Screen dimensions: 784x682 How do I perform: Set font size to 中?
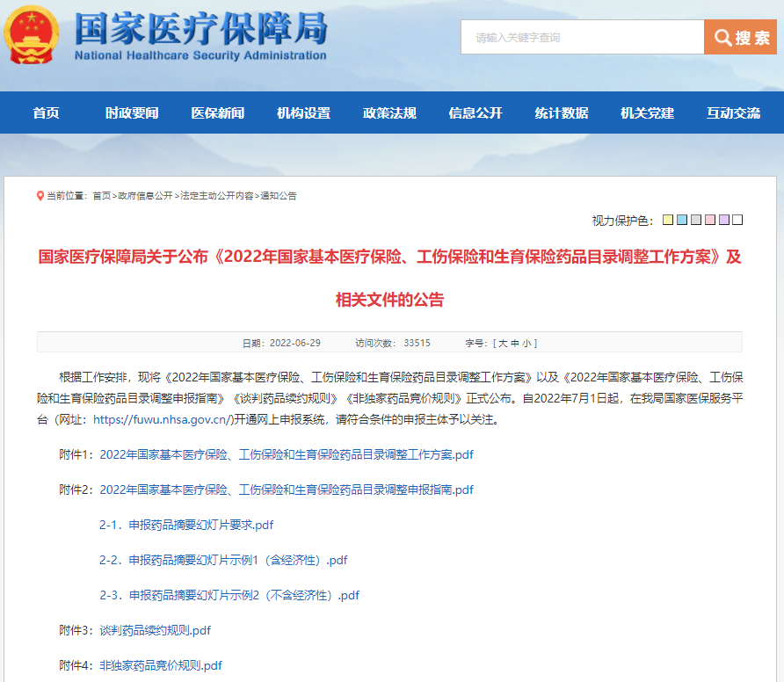click(x=514, y=344)
